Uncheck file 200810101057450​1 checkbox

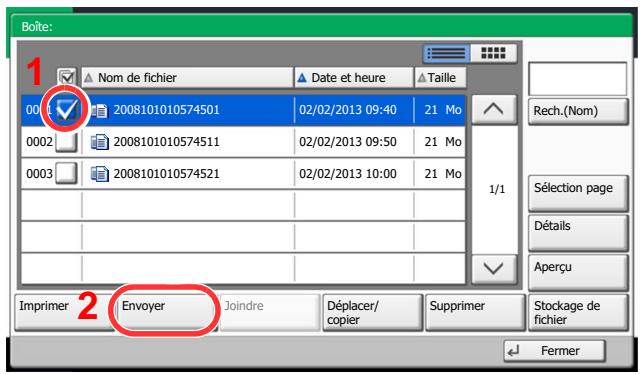[66, 109]
